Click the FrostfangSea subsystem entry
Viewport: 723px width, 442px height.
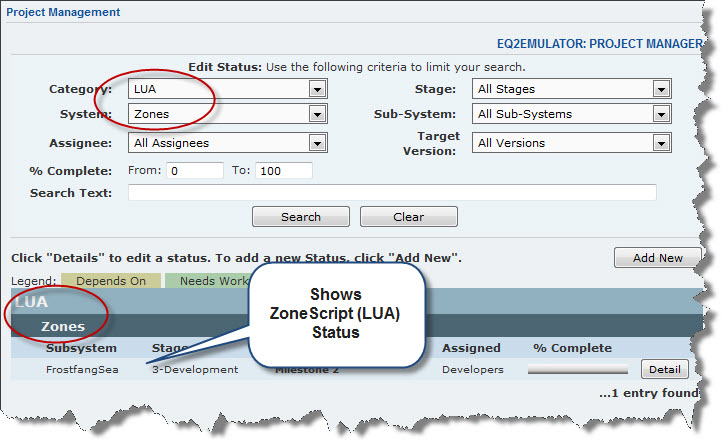point(81,370)
